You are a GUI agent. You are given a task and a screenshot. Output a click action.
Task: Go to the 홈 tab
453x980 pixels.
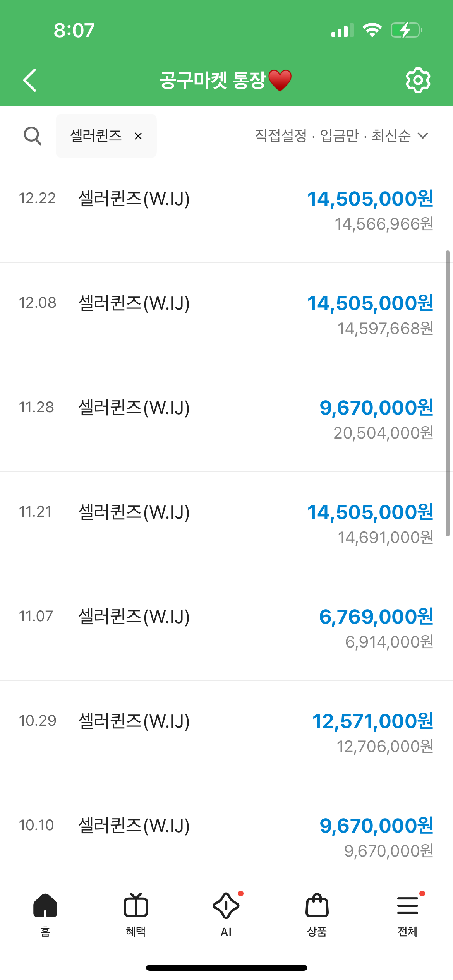[x=45, y=915]
